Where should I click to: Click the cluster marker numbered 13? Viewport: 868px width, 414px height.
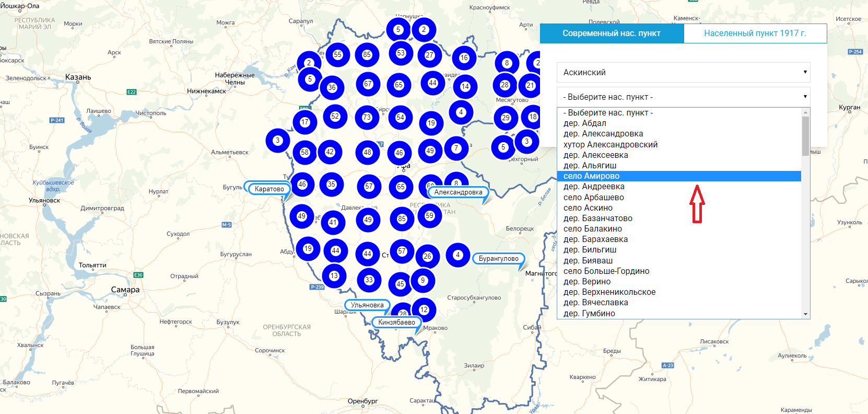click(x=334, y=276)
